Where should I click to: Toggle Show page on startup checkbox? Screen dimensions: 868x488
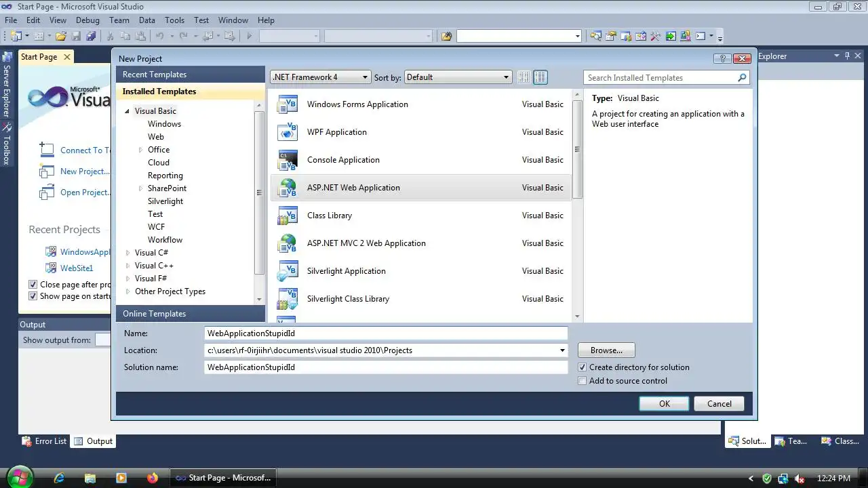pos(33,296)
